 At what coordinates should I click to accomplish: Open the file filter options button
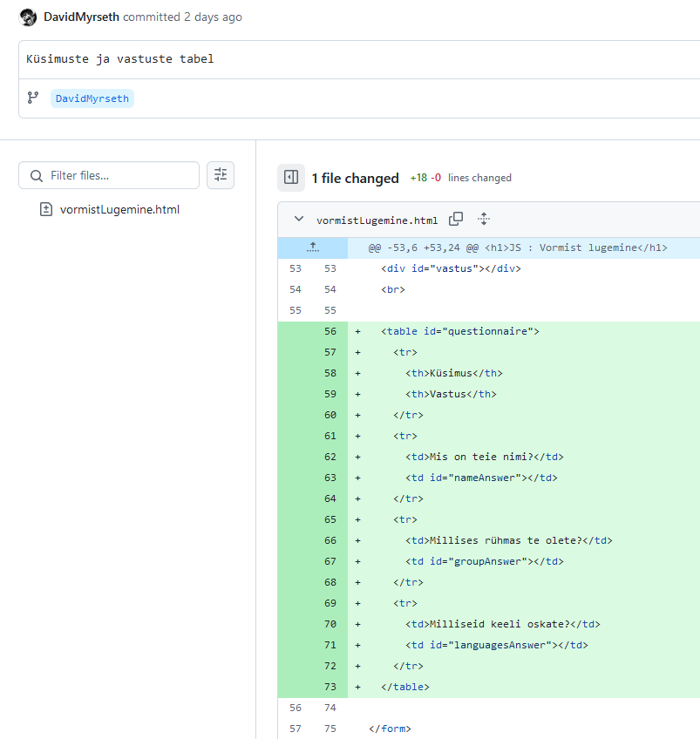(221, 175)
